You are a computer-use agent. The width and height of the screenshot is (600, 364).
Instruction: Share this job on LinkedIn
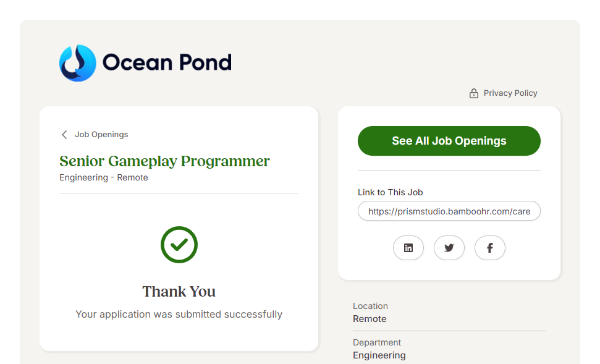(408, 248)
